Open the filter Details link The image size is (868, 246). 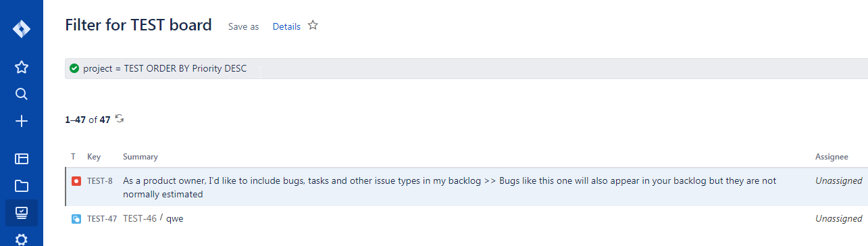(286, 26)
